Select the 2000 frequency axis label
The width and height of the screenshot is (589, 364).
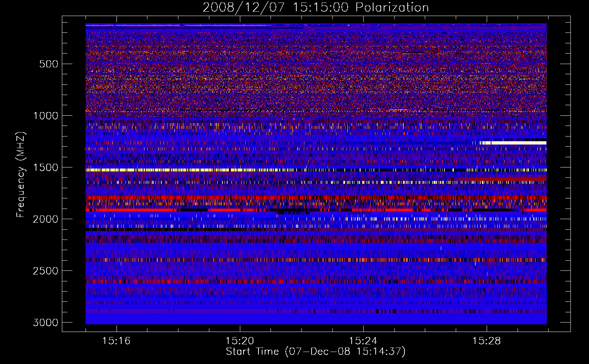pyautogui.click(x=46, y=219)
